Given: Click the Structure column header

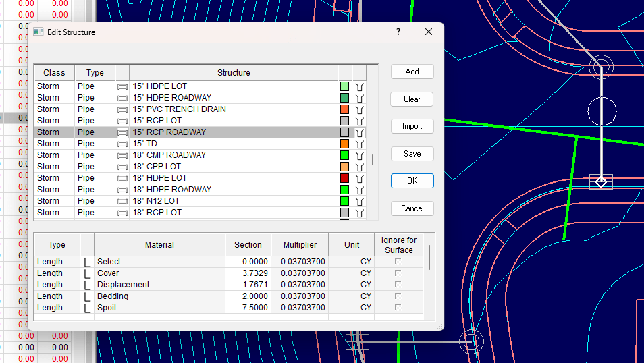Looking at the screenshot, I should [x=234, y=73].
